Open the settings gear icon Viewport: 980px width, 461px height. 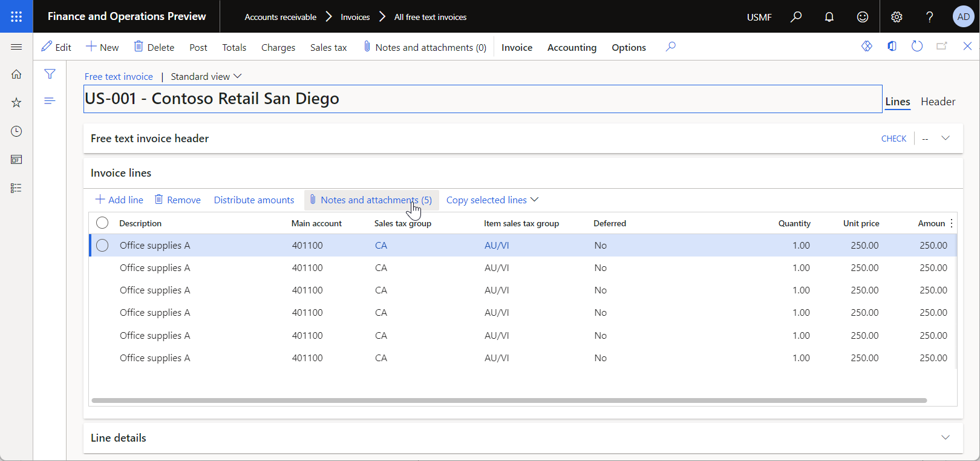pyautogui.click(x=897, y=17)
